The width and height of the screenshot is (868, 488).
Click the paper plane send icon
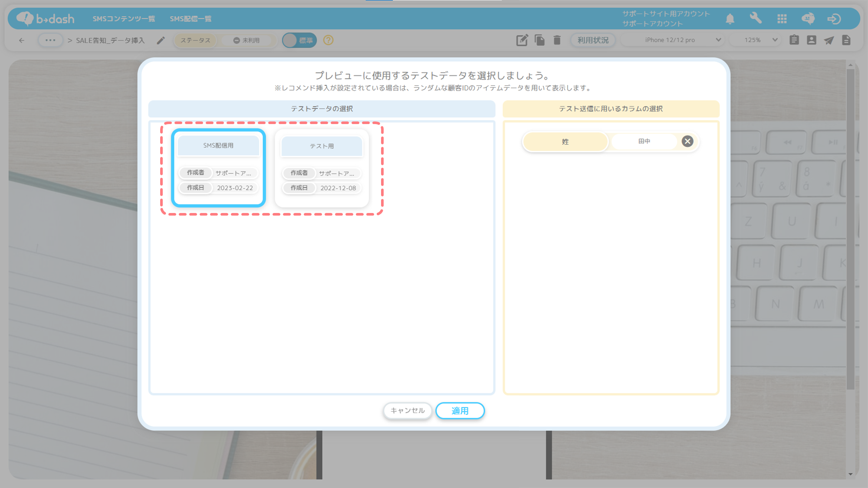click(829, 40)
